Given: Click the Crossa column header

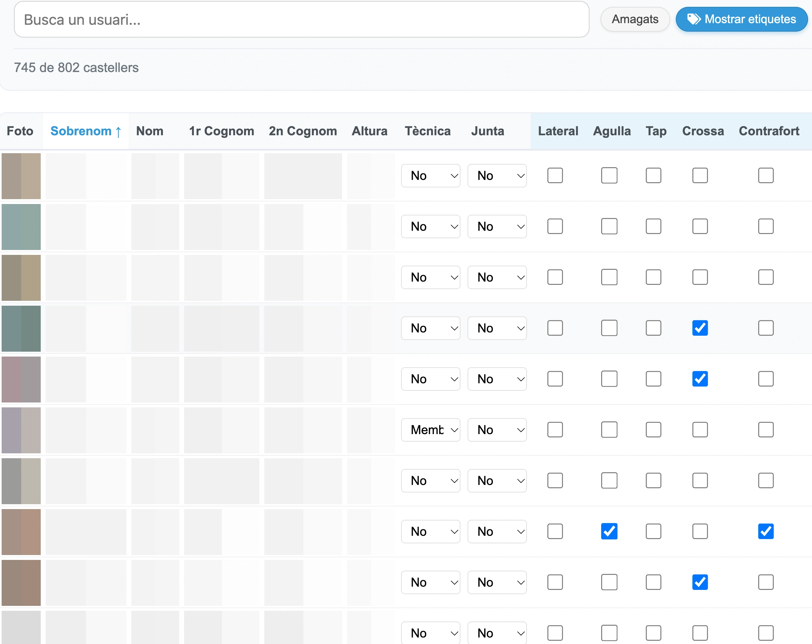Looking at the screenshot, I should coord(703,131).
